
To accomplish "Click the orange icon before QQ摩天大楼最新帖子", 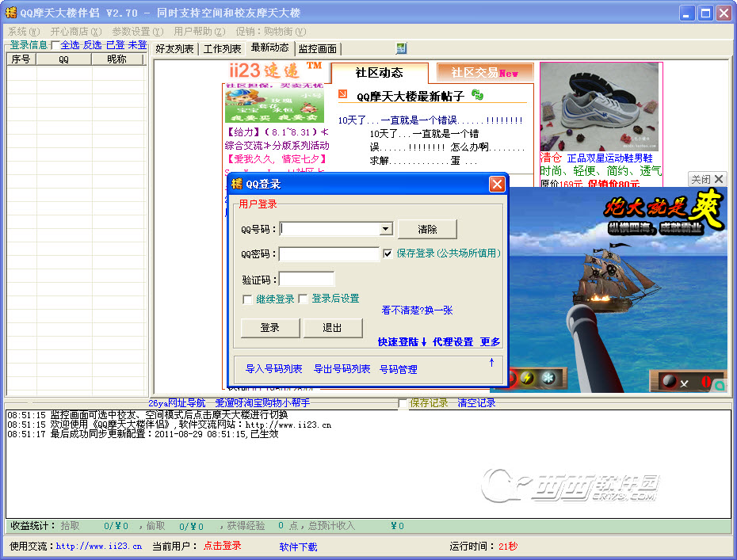I will click(x=343, y=95).
